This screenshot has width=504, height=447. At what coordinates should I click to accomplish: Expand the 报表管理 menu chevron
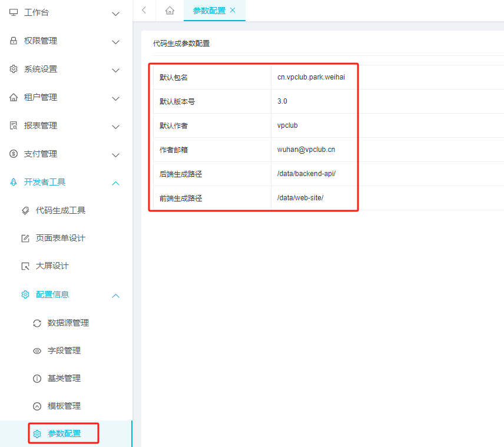(116, 127)
